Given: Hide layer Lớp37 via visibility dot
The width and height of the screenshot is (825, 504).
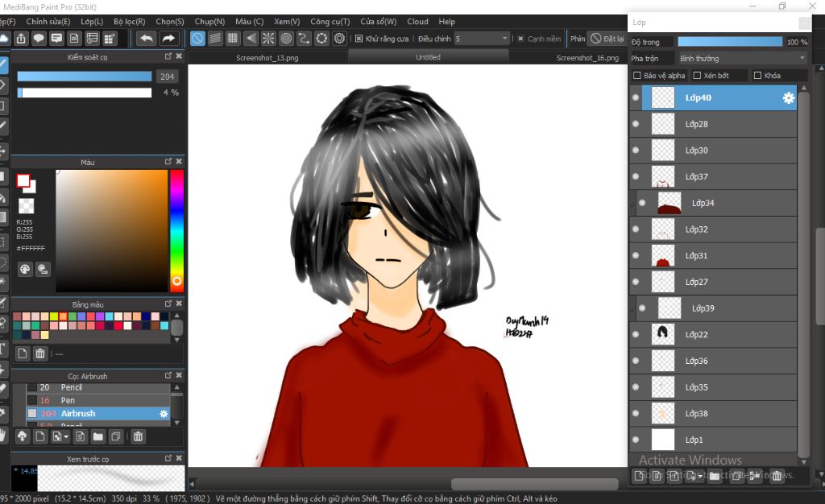Looking at the screenshot, I should tap(636, 176).
